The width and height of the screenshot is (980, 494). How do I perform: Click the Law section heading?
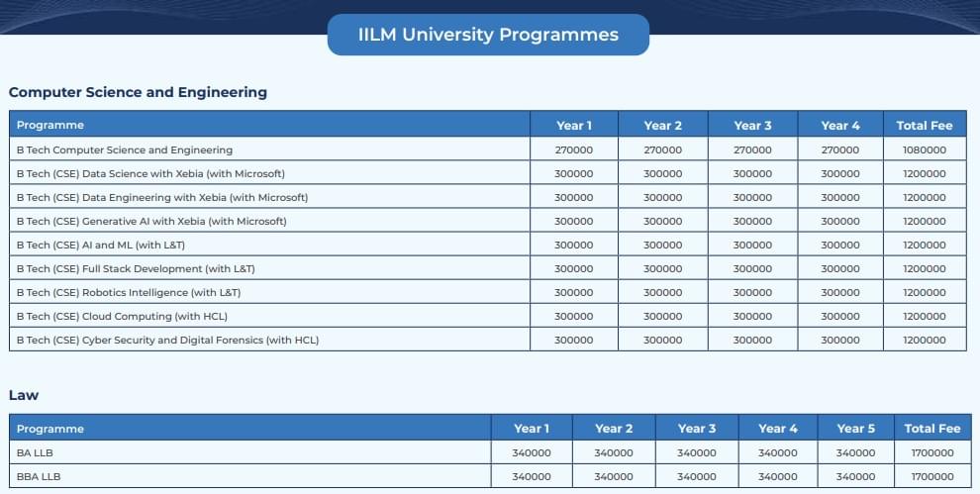[x=24, y=395]
